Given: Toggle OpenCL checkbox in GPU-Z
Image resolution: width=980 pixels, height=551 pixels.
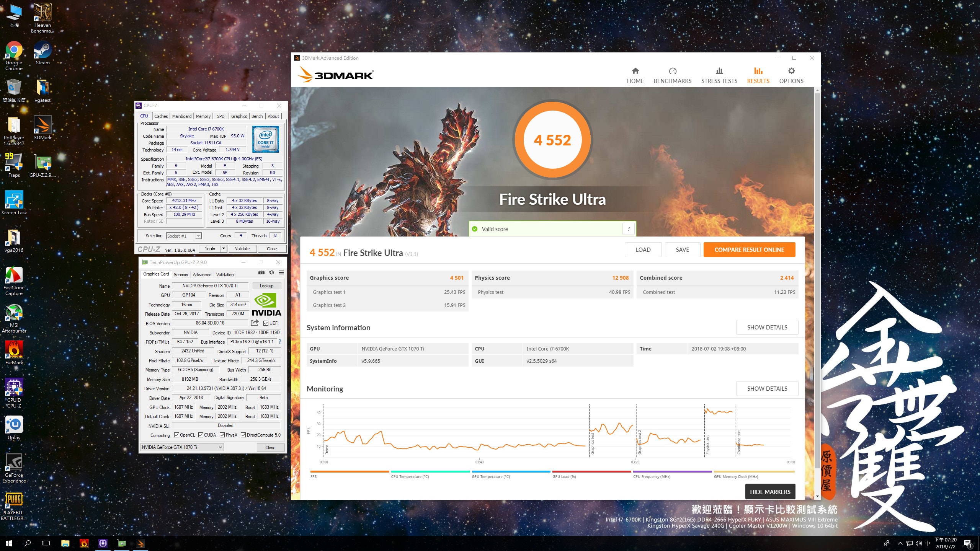Looking at the screenshot, I should coord(176,435).
